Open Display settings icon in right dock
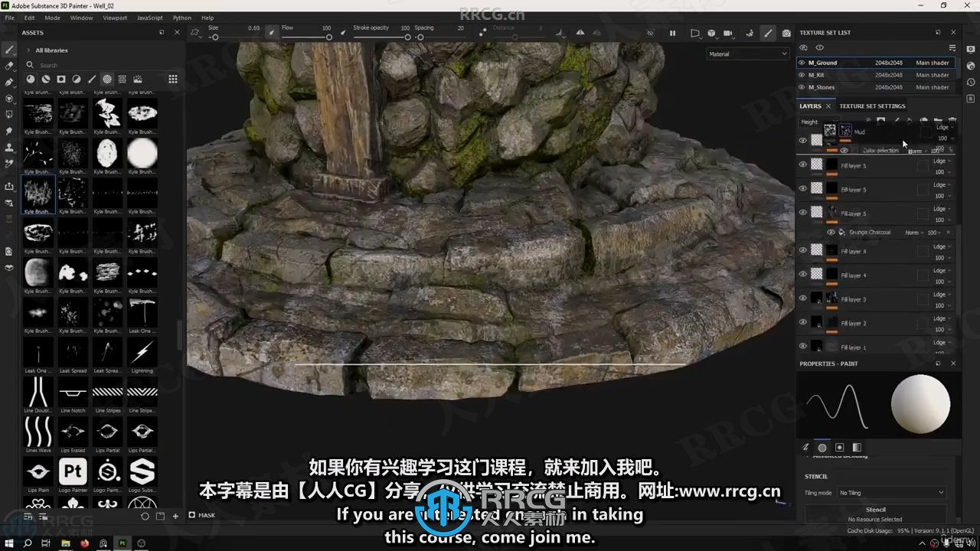 tap(971, 50)
